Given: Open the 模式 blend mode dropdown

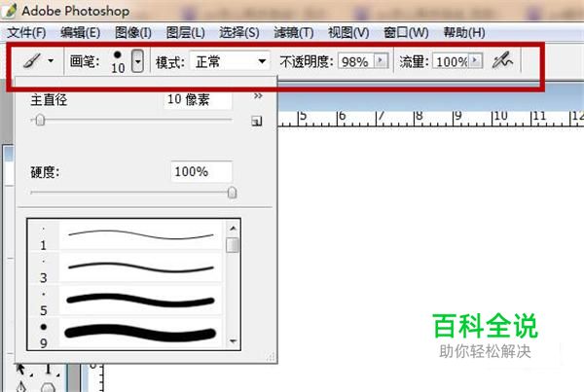Looking at the screenshot, I should [230, 61].
